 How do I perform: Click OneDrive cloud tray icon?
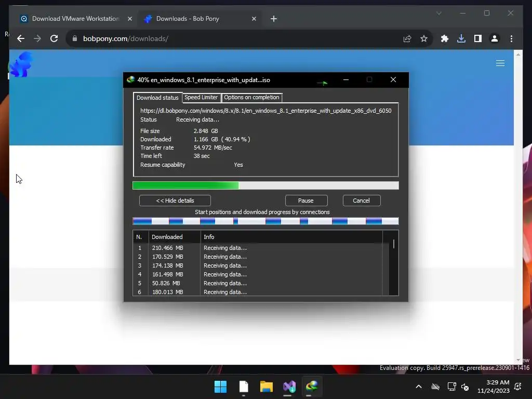435,387
